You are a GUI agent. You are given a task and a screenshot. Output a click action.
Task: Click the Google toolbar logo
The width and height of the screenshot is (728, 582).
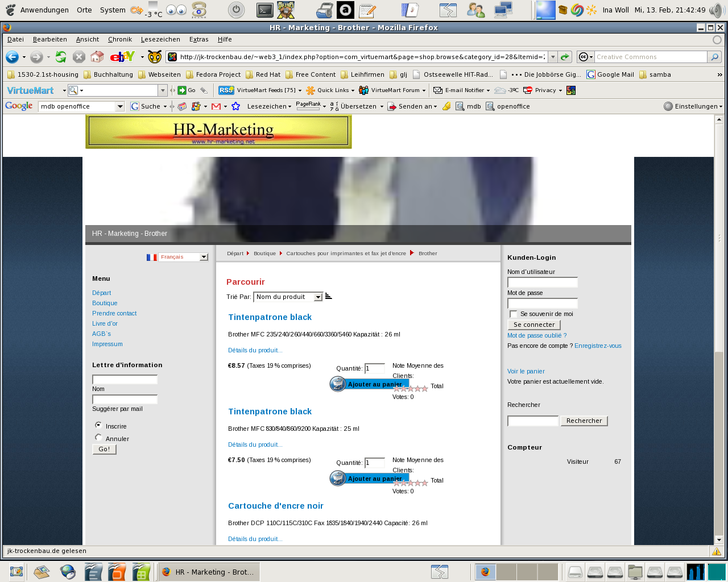[19, 106]
